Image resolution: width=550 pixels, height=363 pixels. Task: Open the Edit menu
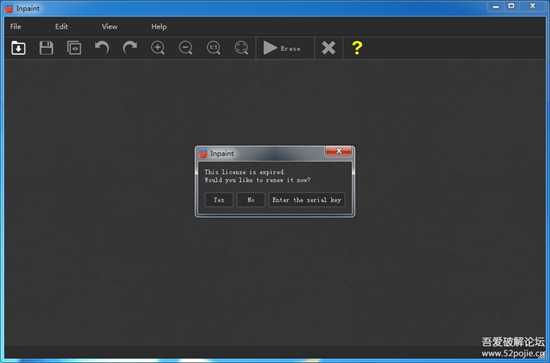(61, 27)
